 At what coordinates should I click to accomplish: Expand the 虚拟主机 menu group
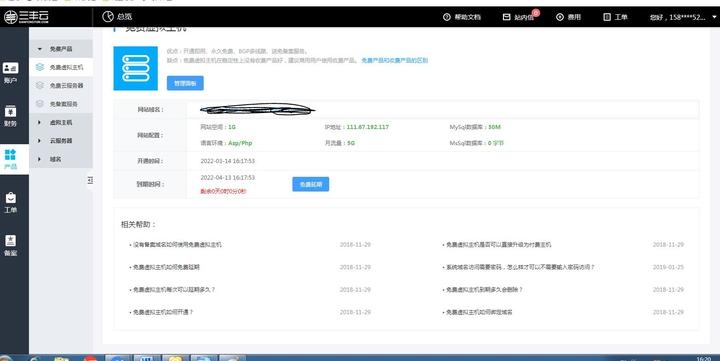(x=61, y=122)
